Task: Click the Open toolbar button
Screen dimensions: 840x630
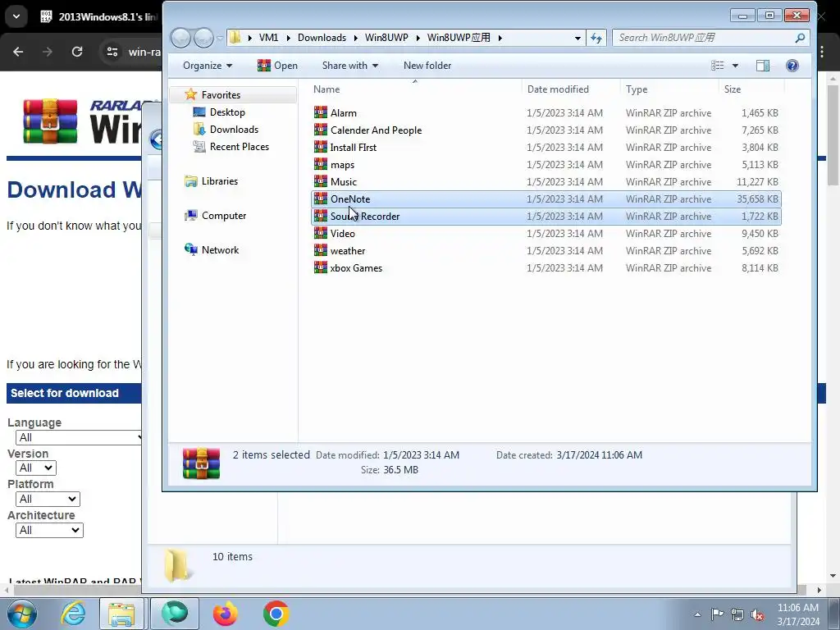Action: [277, 66]
